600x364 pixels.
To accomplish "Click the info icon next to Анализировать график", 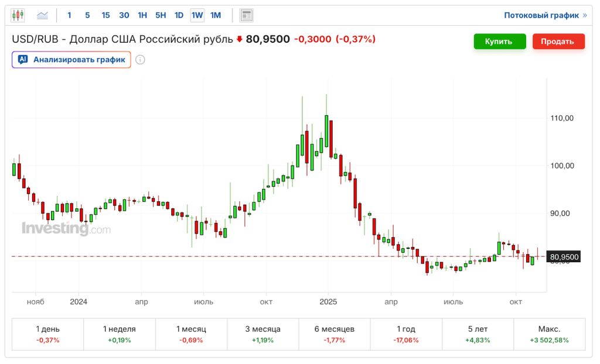I will click(x=141, y=59).
